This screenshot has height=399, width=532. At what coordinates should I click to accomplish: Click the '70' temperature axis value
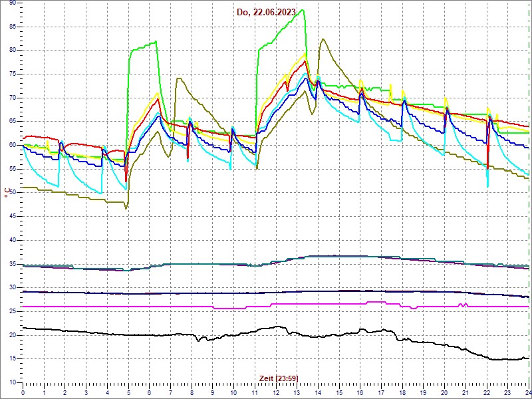[13, 98]
